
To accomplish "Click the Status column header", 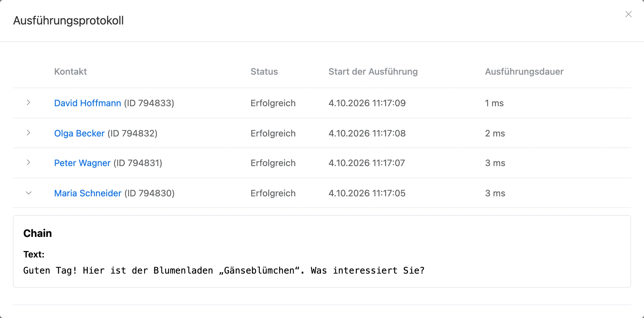I will [x=264, y=71].
